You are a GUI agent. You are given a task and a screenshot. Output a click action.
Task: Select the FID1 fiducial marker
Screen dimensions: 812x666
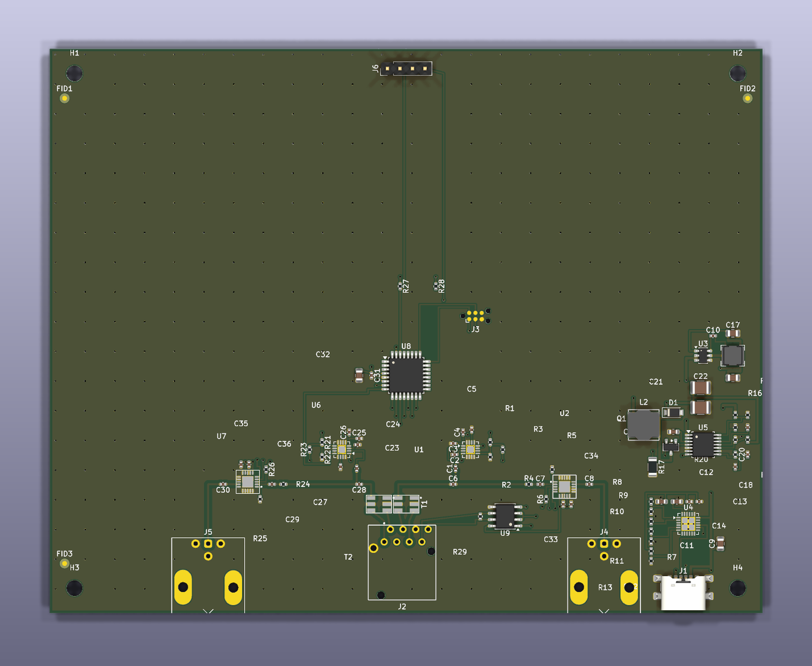[64, 98]
